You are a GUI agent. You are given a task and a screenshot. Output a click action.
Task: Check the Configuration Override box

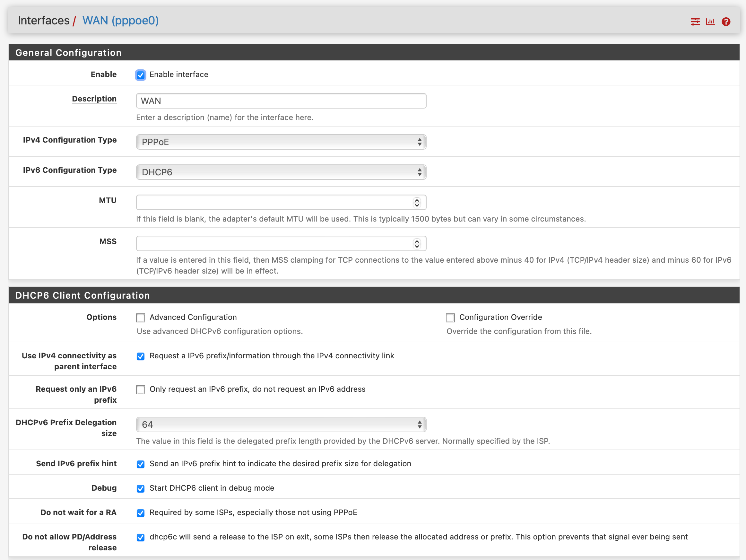[450, 318]
